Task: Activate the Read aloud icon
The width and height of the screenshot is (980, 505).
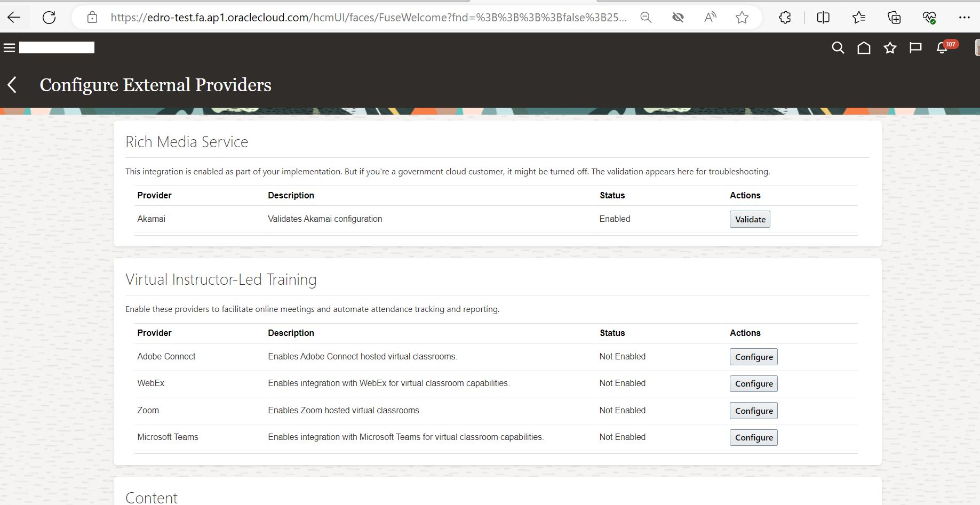Action: click(710, 18)
